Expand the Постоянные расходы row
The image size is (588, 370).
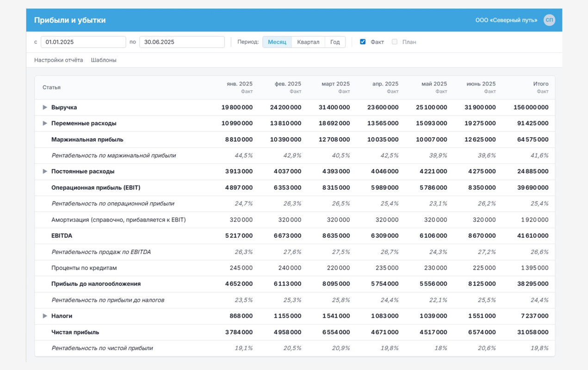click(x=45, y=171)
